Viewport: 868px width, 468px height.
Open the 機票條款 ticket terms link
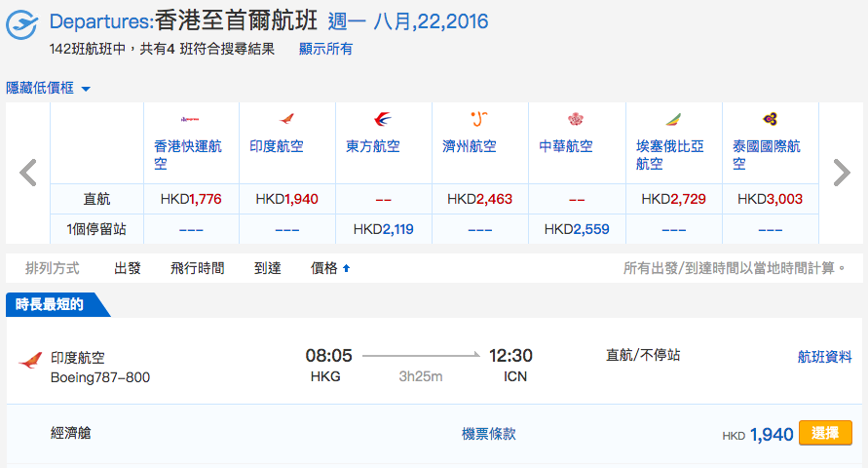pos(489,434)
